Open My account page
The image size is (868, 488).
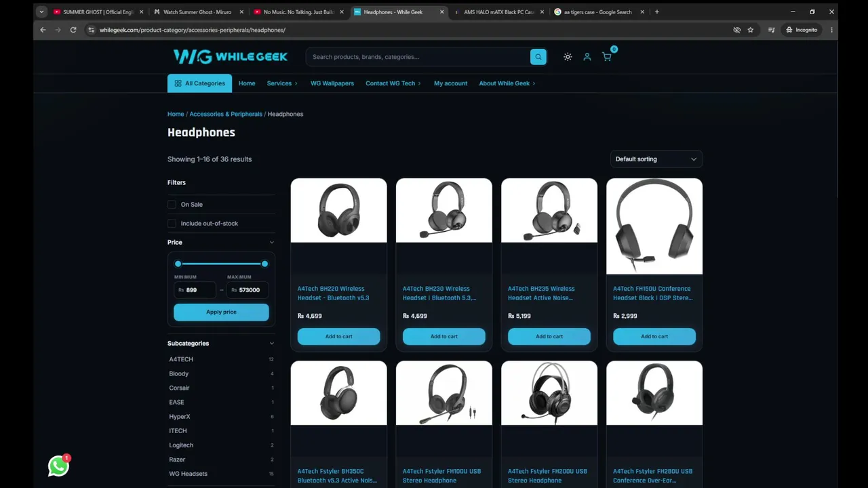[450, 83]
